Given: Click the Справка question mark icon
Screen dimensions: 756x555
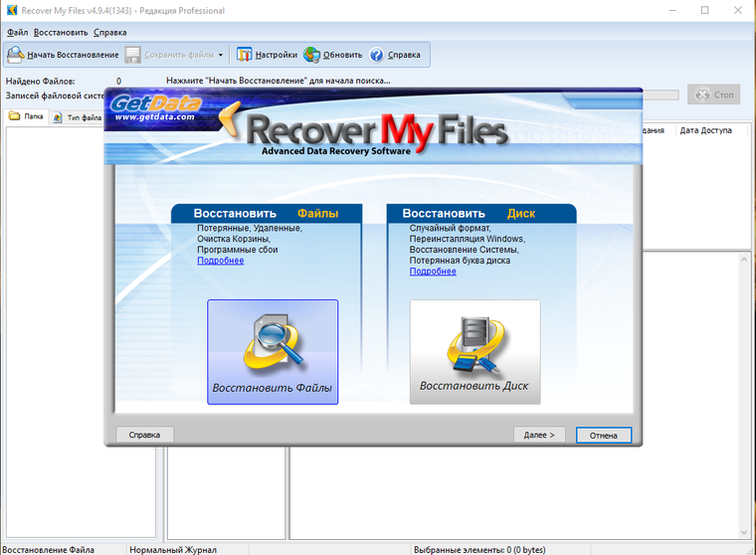Looking at the screenshot, I should click(377, 55).
